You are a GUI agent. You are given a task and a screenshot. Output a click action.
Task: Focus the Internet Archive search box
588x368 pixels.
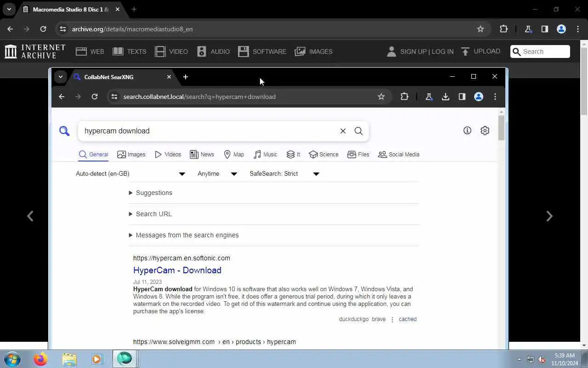coord(540,52)
